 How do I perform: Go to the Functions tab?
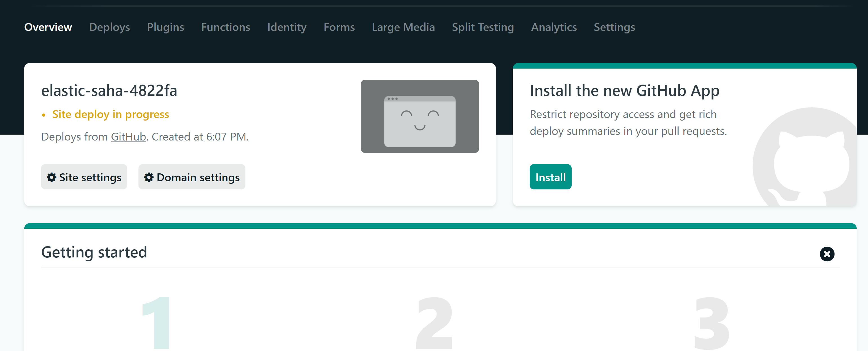pyautogui.click(x=225, y=28)
